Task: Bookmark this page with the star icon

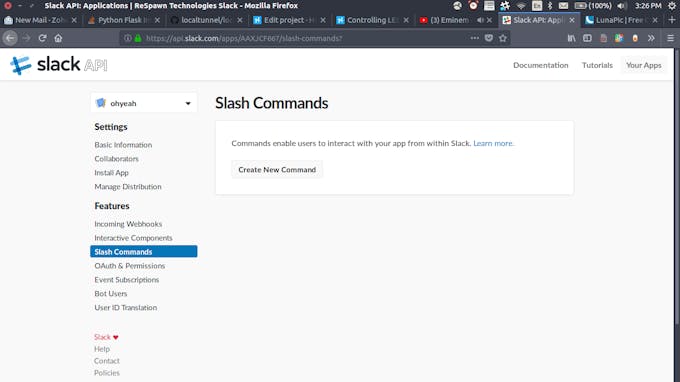Action: 503,38
